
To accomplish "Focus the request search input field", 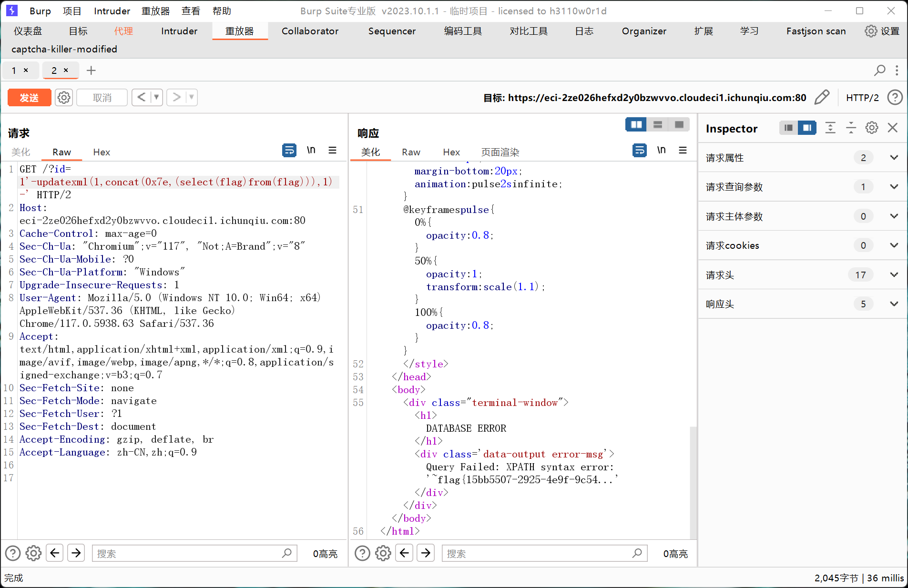I will (194, 553).
